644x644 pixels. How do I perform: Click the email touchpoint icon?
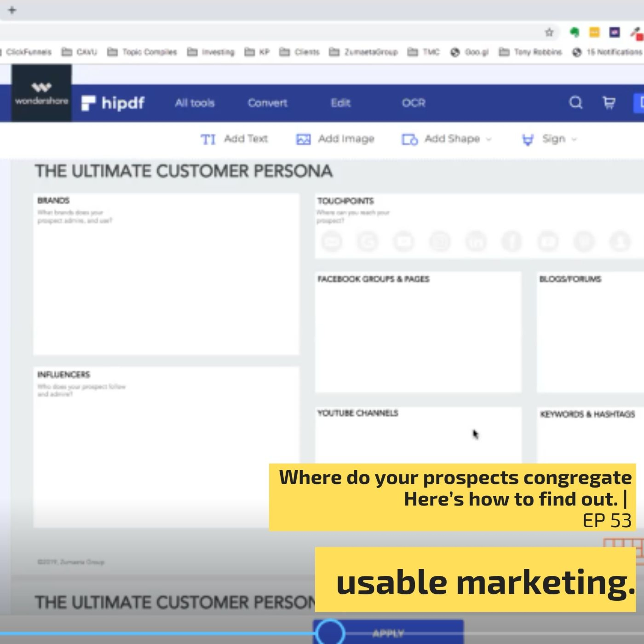(331, 241)
